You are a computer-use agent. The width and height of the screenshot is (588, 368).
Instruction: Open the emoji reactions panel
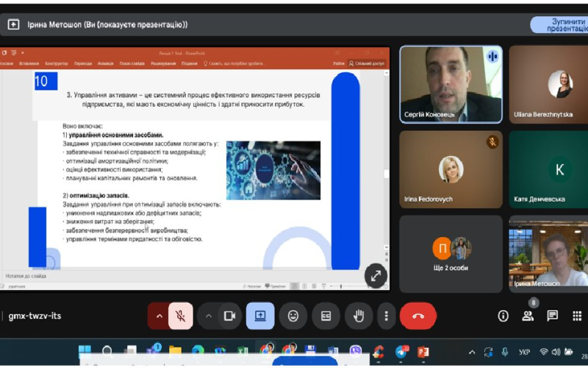pyautogui.click(x=293, y=316)
